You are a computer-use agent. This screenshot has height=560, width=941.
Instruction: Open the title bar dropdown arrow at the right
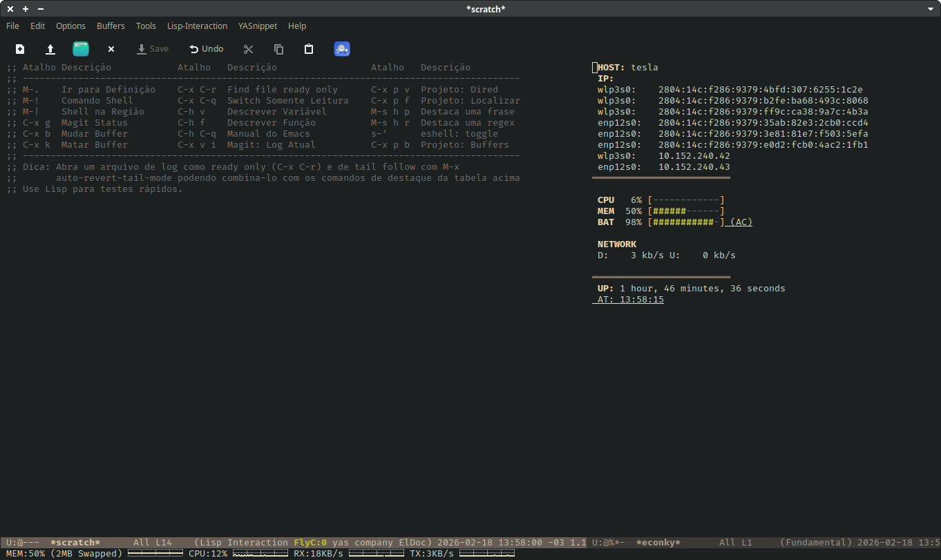(931, 9)
